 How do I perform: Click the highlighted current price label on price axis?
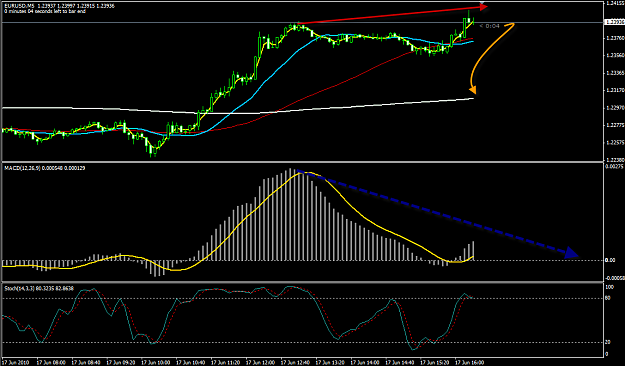point(614,22)
